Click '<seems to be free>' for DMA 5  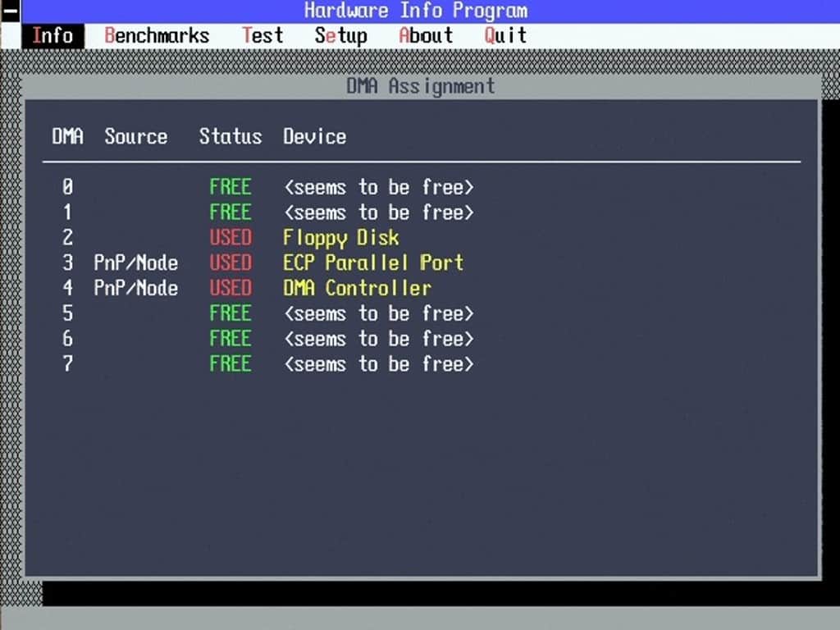[379, 313]
